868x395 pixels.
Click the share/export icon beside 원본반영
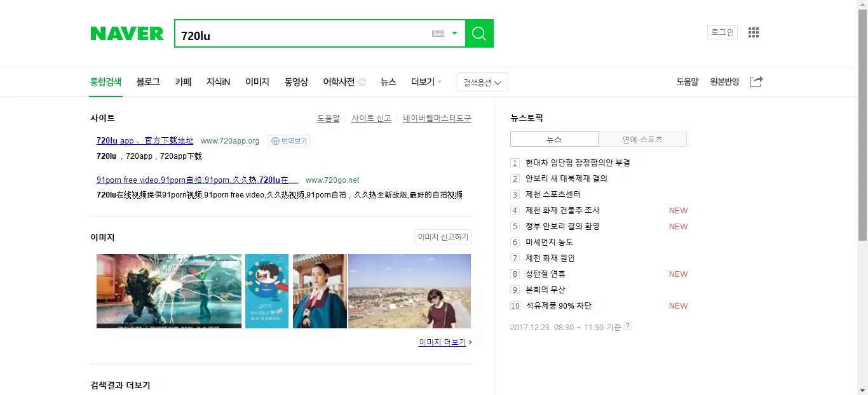(756, 82)
